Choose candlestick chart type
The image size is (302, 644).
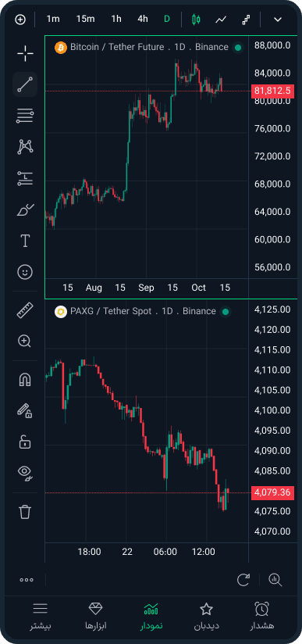(196, 20)
